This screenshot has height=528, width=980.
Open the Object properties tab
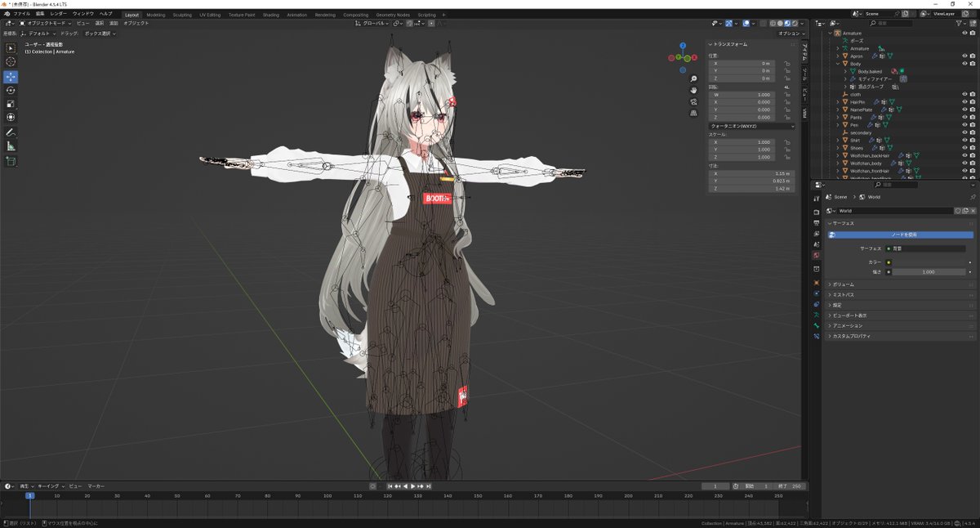pyautogui.click(x=817, y=283)
